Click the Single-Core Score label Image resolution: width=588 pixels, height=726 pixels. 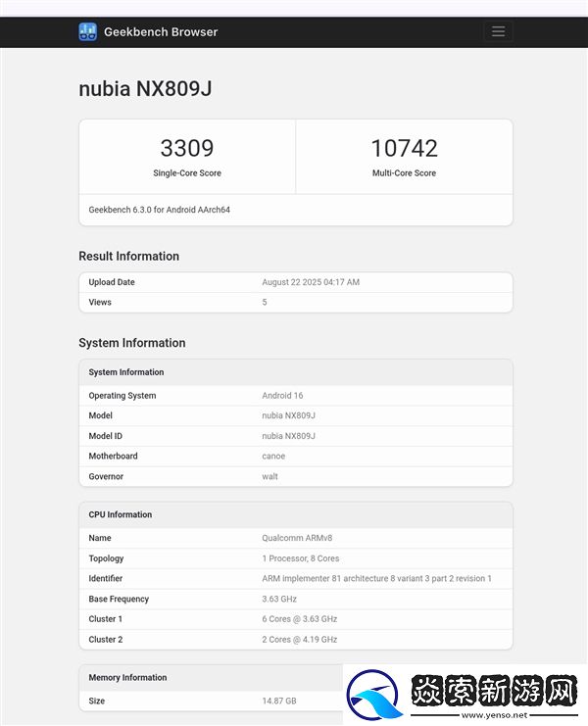tap(186, 173)
